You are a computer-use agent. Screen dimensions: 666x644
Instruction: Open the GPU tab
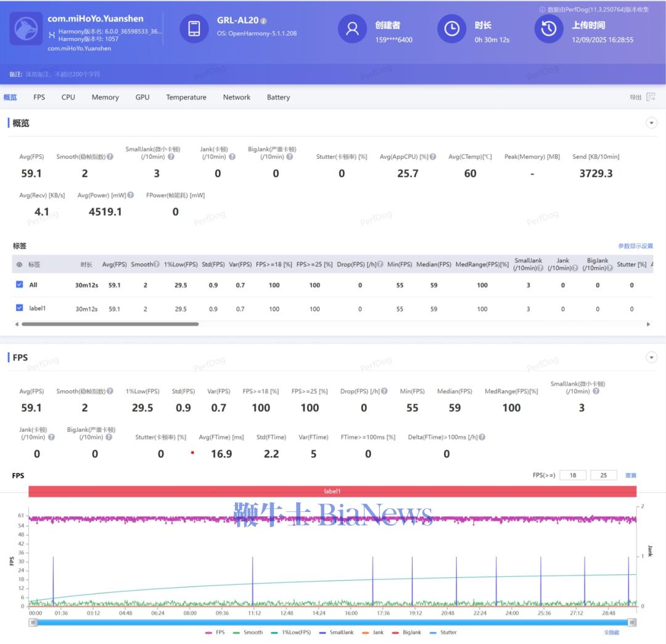point(142,97)
